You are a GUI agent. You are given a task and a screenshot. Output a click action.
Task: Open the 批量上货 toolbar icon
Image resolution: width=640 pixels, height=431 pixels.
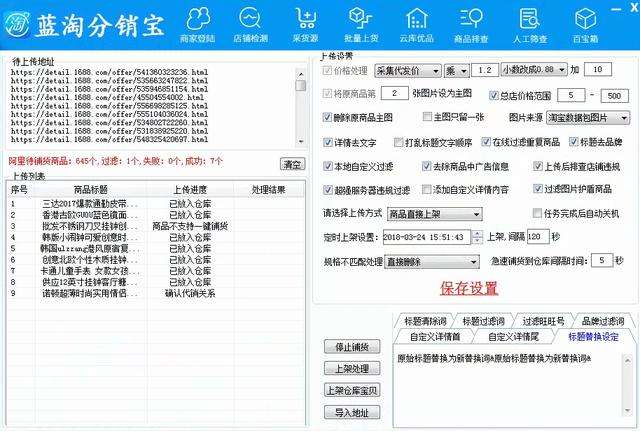361,25
